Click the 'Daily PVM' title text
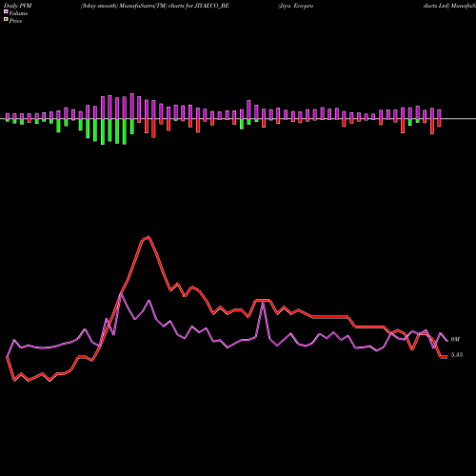This screenshot has height=476, width=476. (18, 6)
